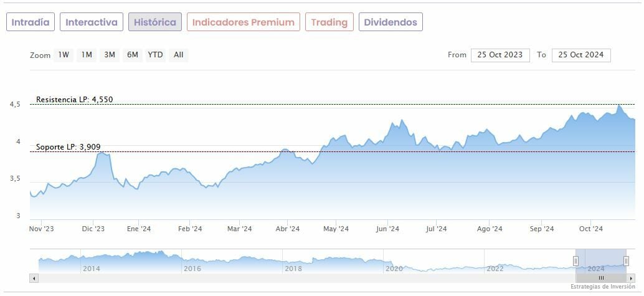This screenshot has width=644, height=296.
Task: Choose the 6M zoom range
Action: tap(133, 55)
